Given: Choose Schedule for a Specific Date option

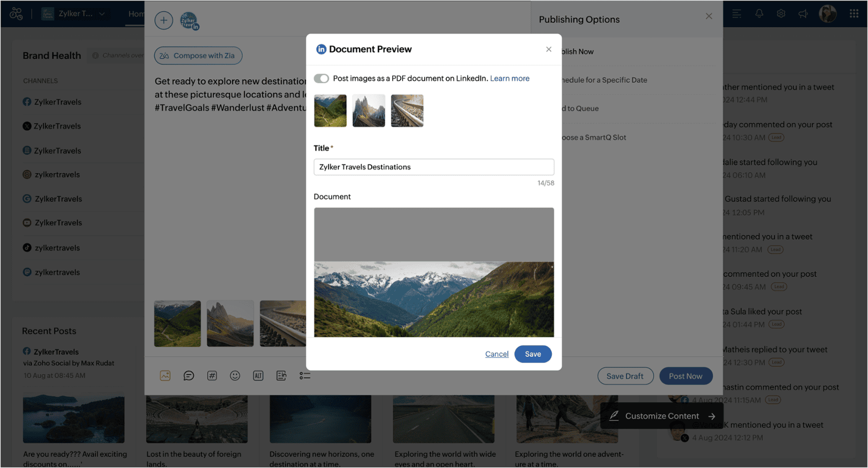Looking at the screenshot, I should pyautogui.click(x=603, y=80).
